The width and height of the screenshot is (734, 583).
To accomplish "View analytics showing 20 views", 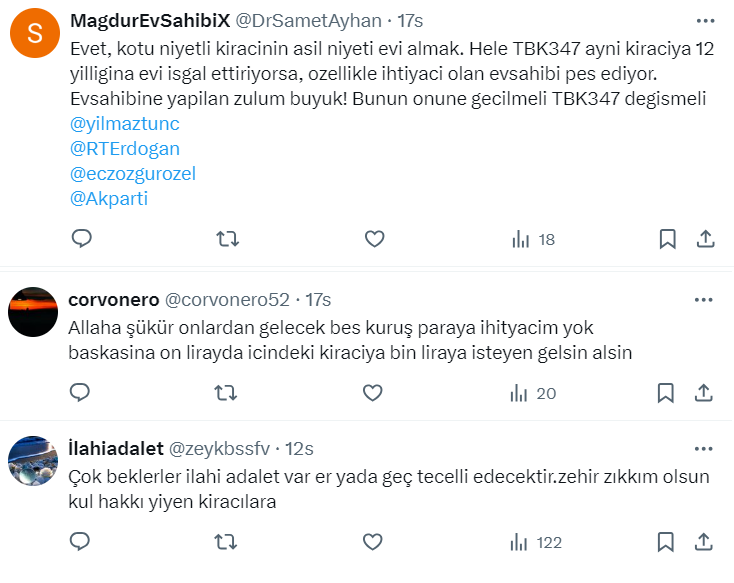I will (x=533, y=393).
